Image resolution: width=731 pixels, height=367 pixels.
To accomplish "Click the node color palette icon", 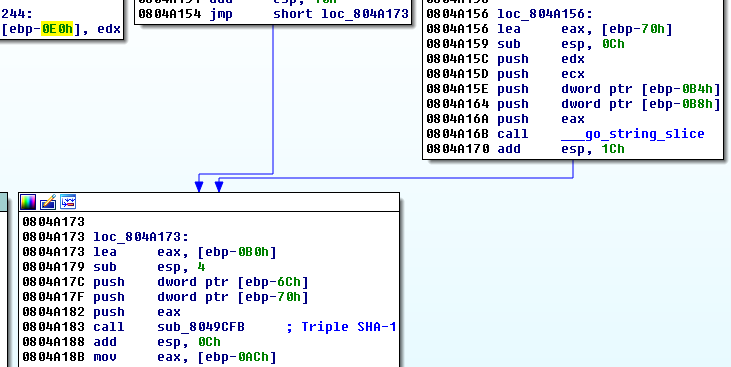I will point(28,202).
